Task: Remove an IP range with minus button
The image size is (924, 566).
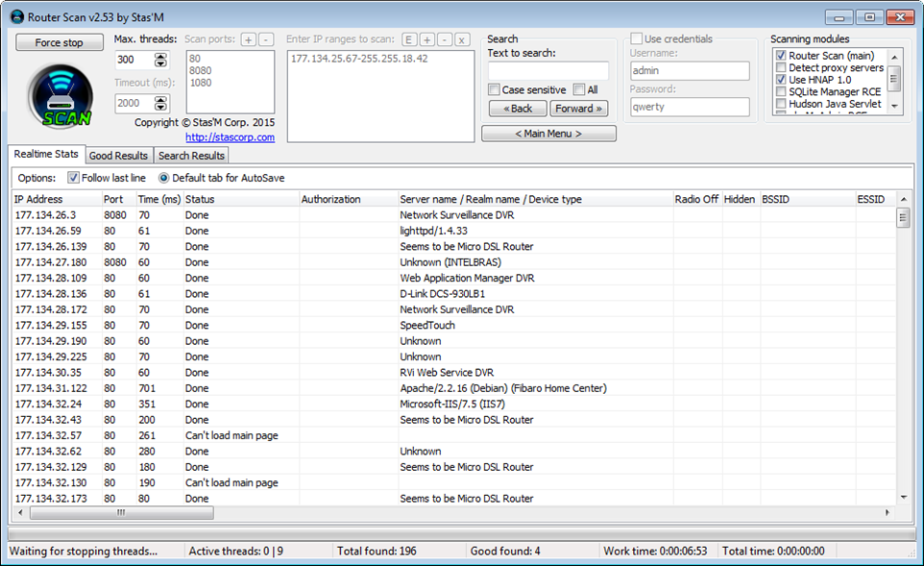Action: [445, 39]
